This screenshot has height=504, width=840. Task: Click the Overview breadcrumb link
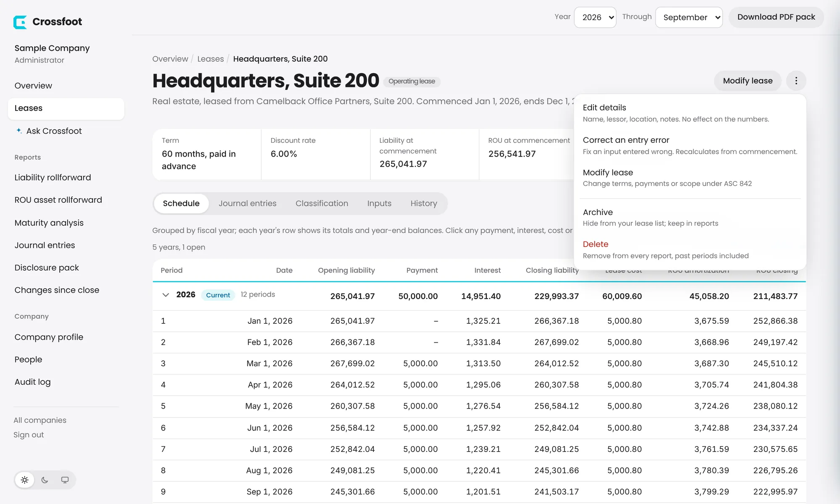[x=170, y=59]
